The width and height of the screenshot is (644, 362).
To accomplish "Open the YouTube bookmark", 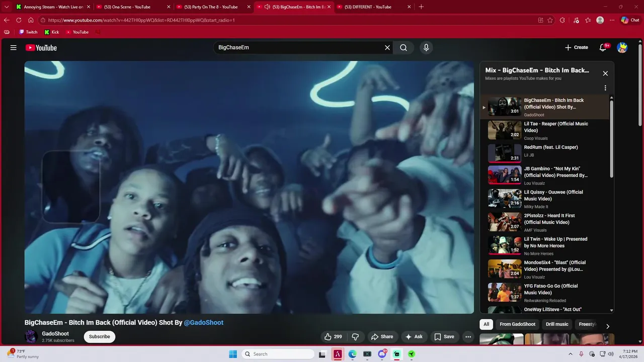I will [x=77, y=32].
